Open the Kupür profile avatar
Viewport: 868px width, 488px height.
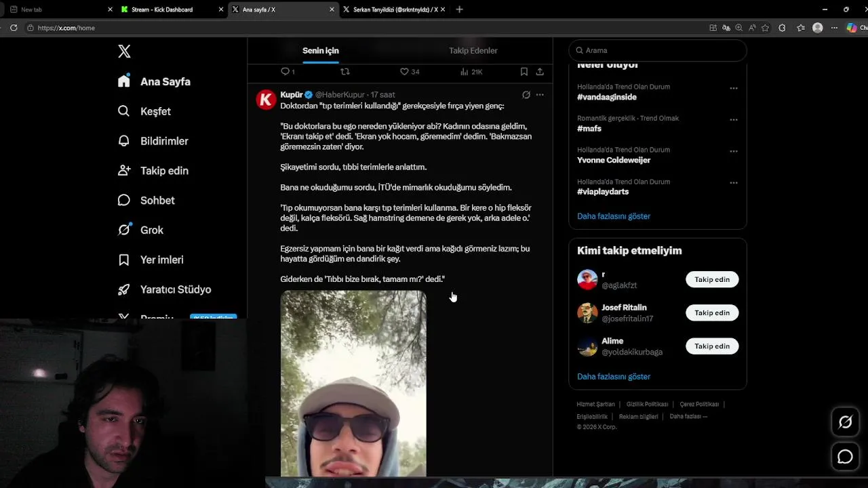[267, 100]
